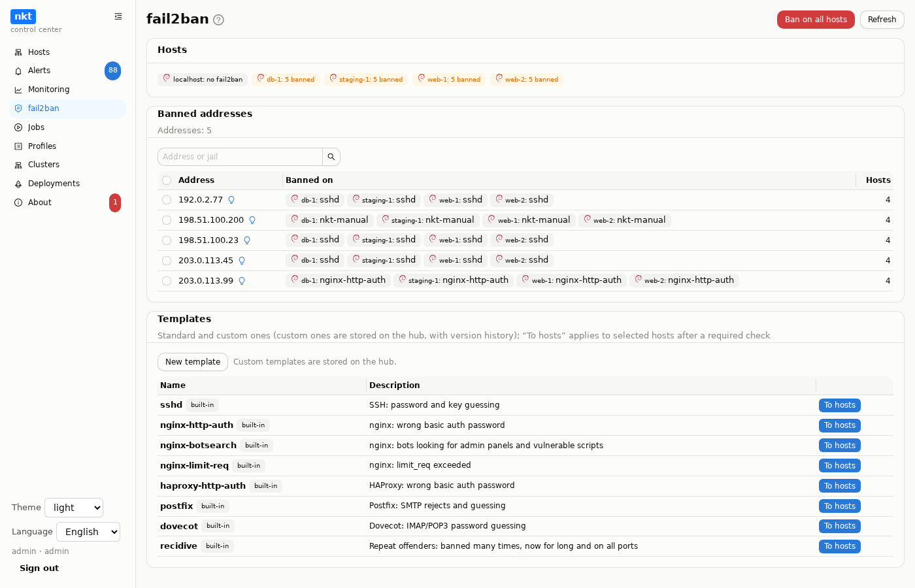This screenshot has width=915, height=588.
Task: Toggle the select-all checkbox in Address header
Action: point(167,180)
